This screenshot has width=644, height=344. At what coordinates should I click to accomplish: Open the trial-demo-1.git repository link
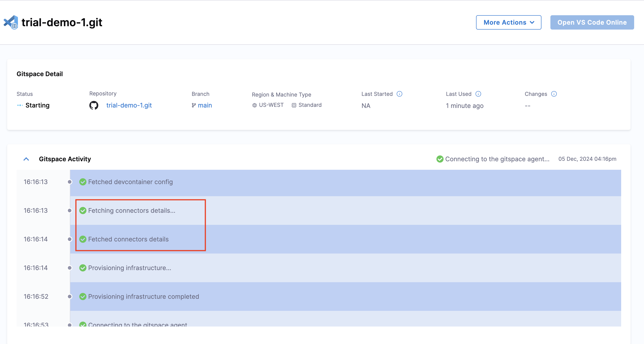tap(129, 105)
